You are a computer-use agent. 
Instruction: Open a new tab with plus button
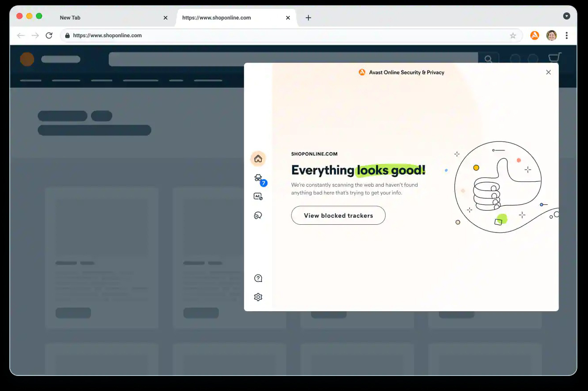[x=308, y=18]
